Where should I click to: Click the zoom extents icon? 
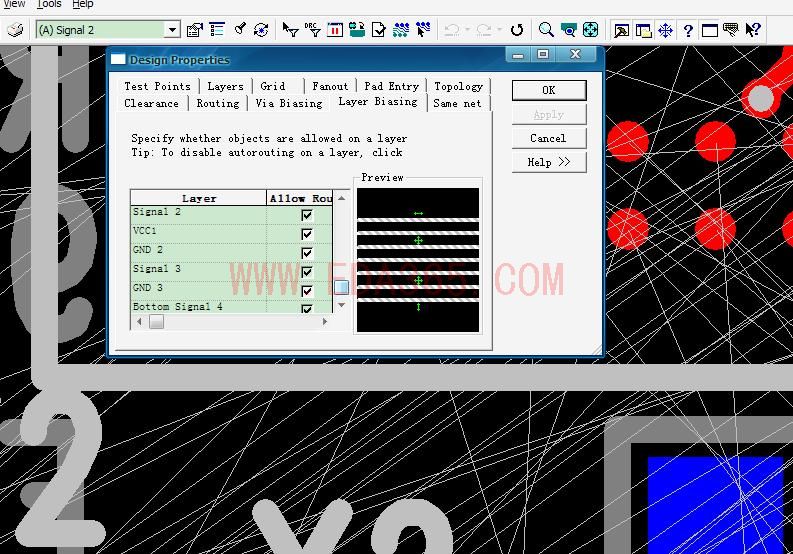(590, 30)
